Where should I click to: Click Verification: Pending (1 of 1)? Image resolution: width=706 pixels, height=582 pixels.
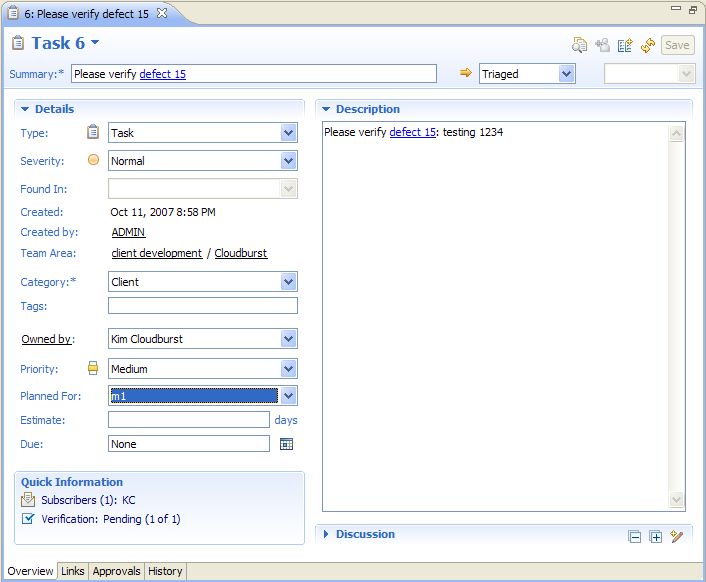pyautogui.click(x=111, y=519)
